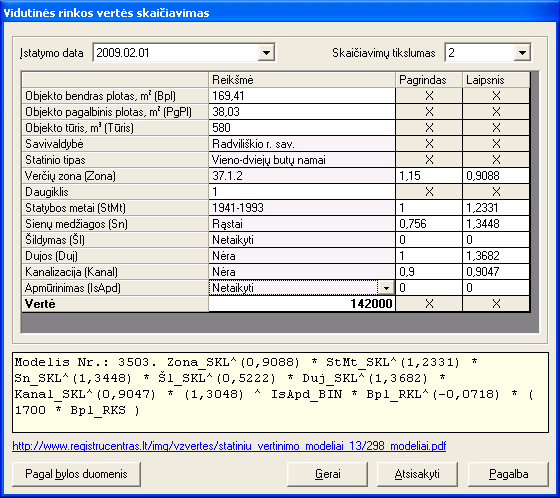The height and width of the screenshot is (498, 560).
Task: Click the Objekto bendras plotas row label
Action: pos(115,96)
